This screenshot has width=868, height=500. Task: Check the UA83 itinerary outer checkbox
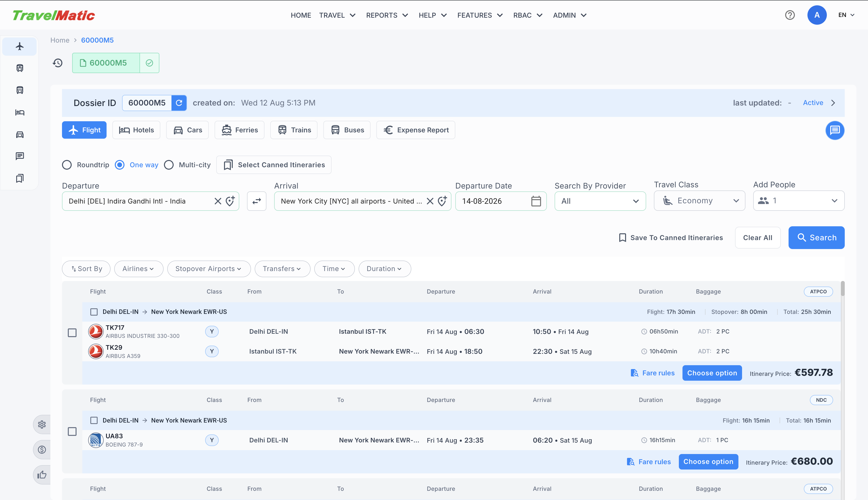[72, 432]
